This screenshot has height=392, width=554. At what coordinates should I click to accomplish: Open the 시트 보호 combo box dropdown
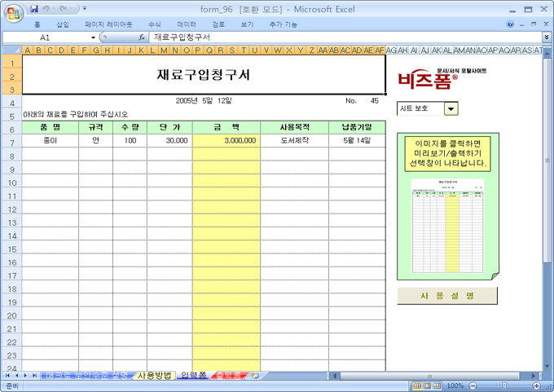(x=451, y=108)
